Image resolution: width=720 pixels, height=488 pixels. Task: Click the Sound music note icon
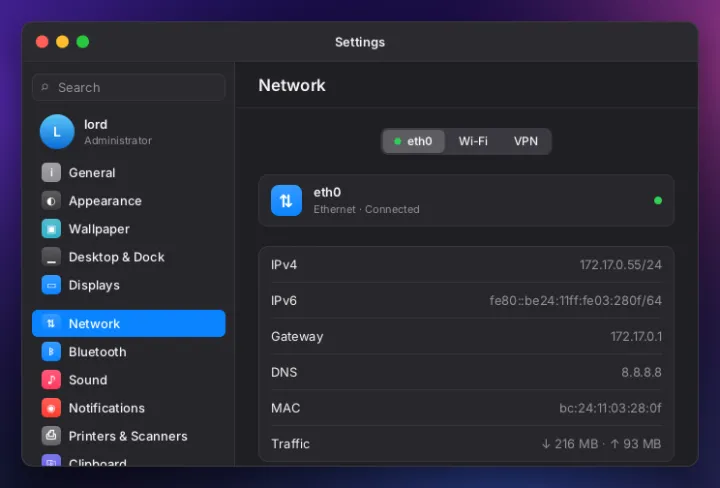[51, 380]
